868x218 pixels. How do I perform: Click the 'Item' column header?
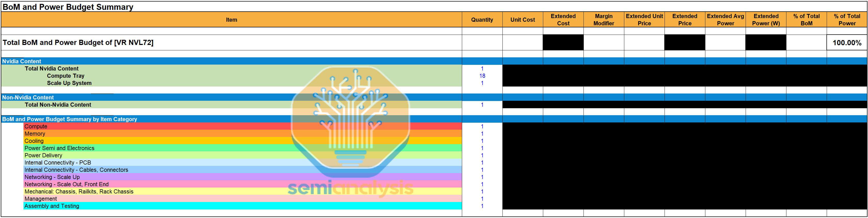232,20
